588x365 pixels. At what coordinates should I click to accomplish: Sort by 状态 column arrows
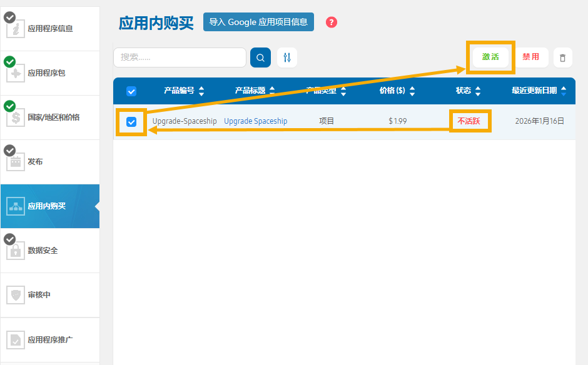point(478,91)
